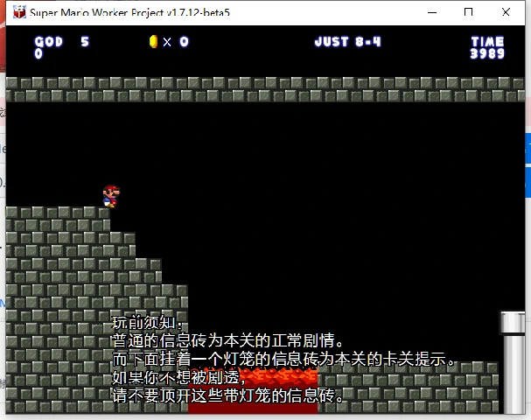This screenshot has width=531, height=420.
Task: Click the JUST 8-4 level label
Action: click(x=348, y=42)
